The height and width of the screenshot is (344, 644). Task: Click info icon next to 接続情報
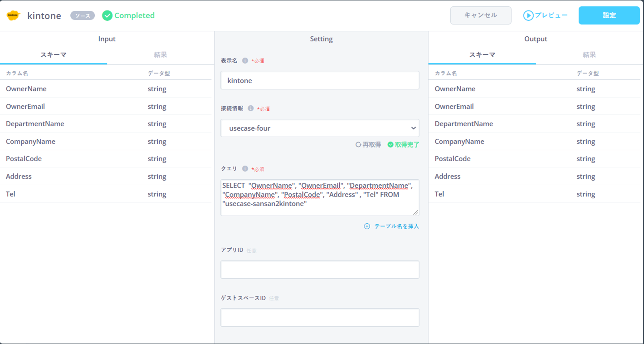coord(251,108)
